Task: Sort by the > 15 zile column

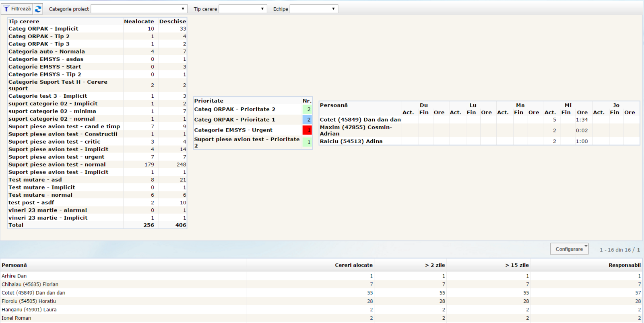Action: click(517, 265)
